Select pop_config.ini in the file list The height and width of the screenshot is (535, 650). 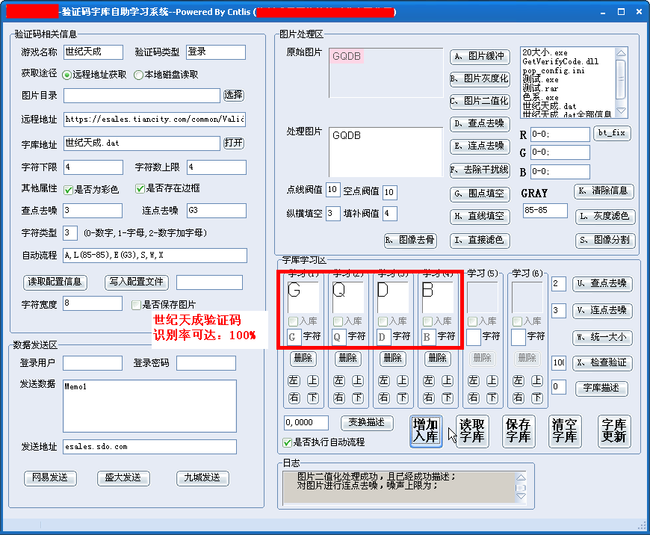(x=553, y=70)
